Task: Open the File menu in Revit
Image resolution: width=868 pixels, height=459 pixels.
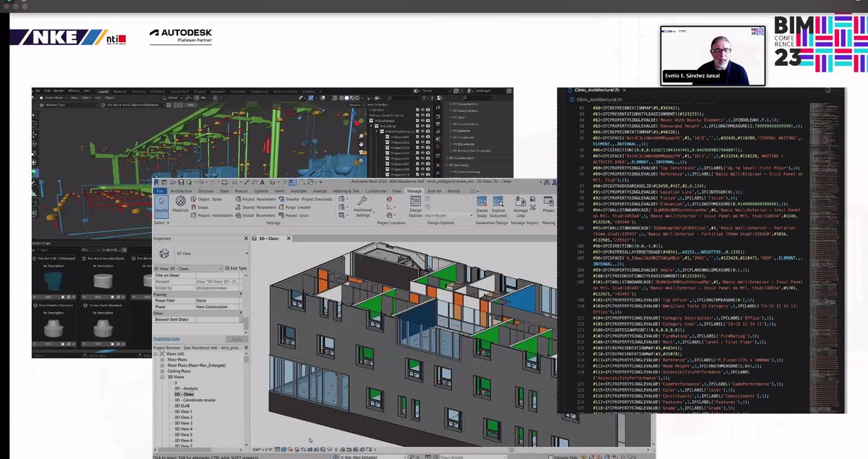Action: click(x=159, y=191)
